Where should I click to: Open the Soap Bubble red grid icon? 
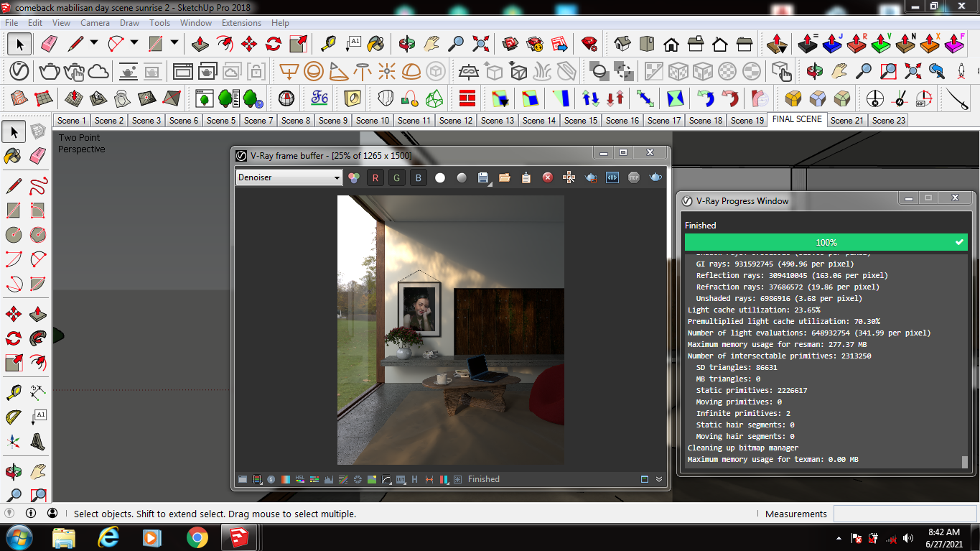pyautogui.click(x=467, y=98)
